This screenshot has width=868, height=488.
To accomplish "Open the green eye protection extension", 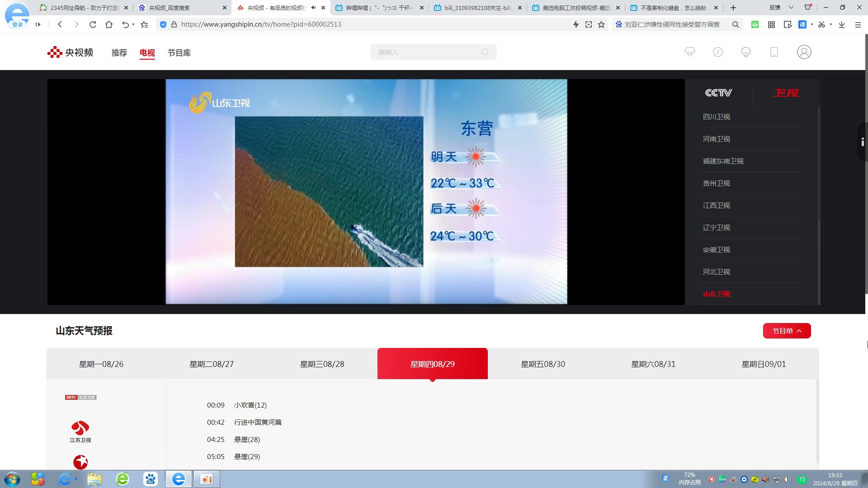I will click(755, 24).
